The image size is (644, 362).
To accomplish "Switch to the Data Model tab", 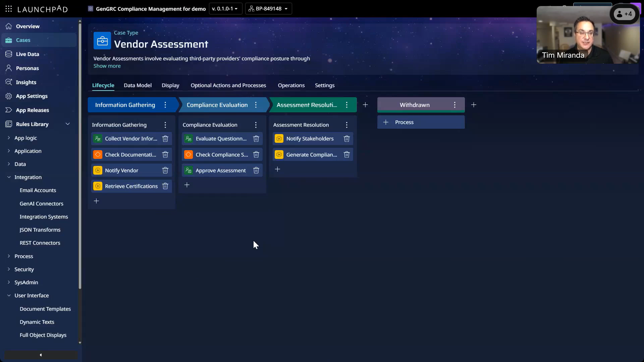I will pyautogui.click(x=138, y=85).
